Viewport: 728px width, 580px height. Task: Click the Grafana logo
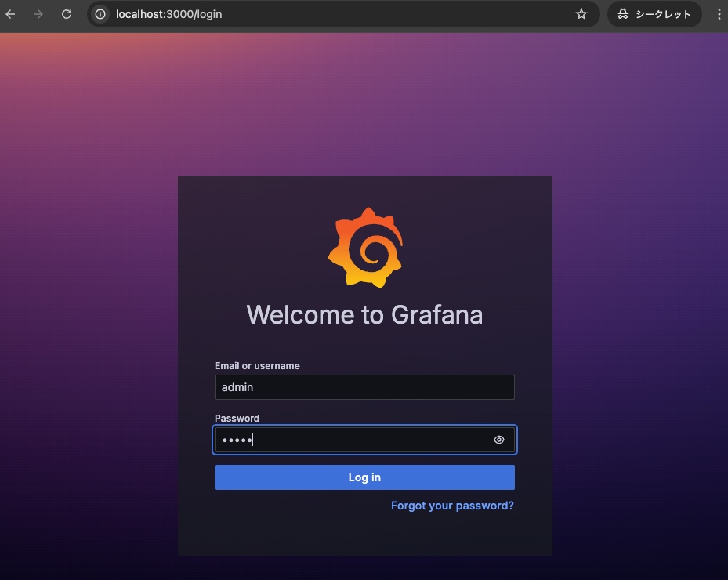click(x=365, y=248)
